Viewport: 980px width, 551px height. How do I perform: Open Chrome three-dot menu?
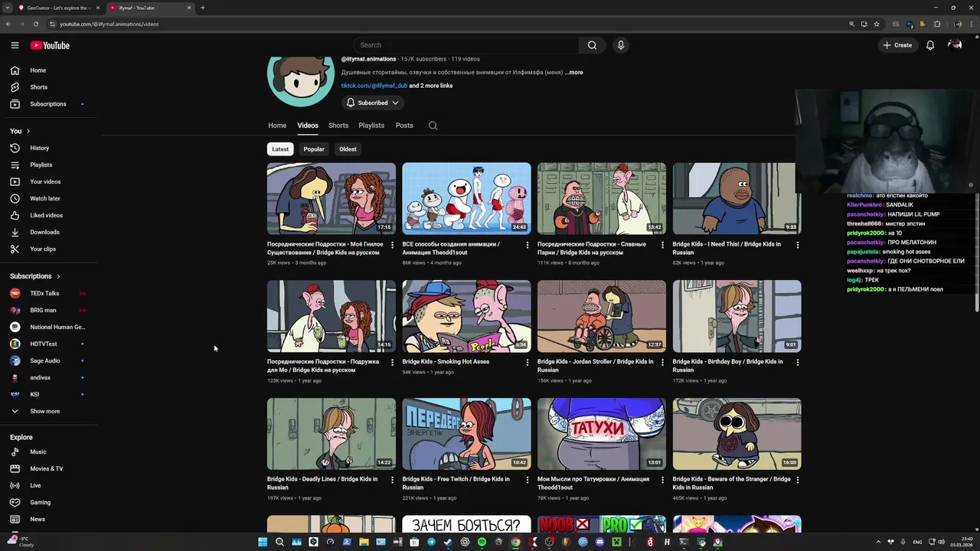pyautogui.click(x=970, y=24)
